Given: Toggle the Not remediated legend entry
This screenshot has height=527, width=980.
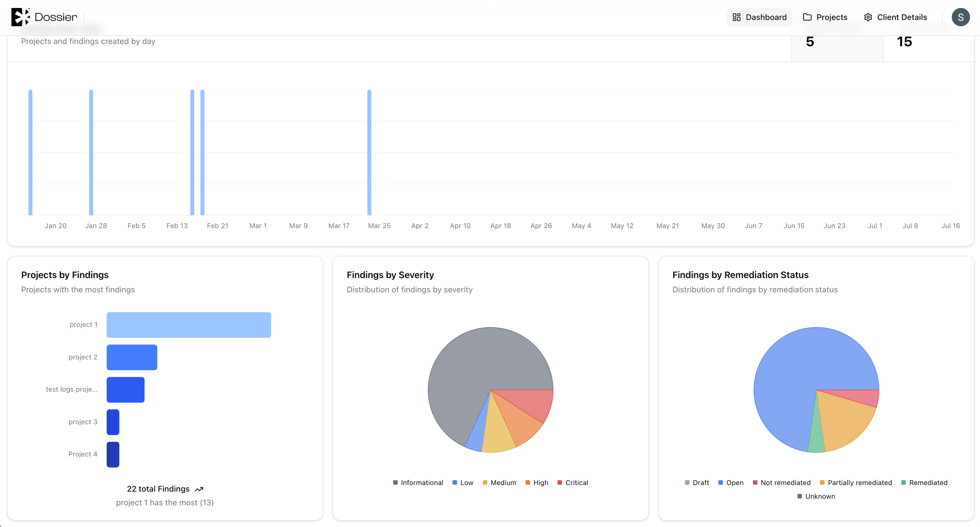Looking at the screenshot, I should point(781,482).
